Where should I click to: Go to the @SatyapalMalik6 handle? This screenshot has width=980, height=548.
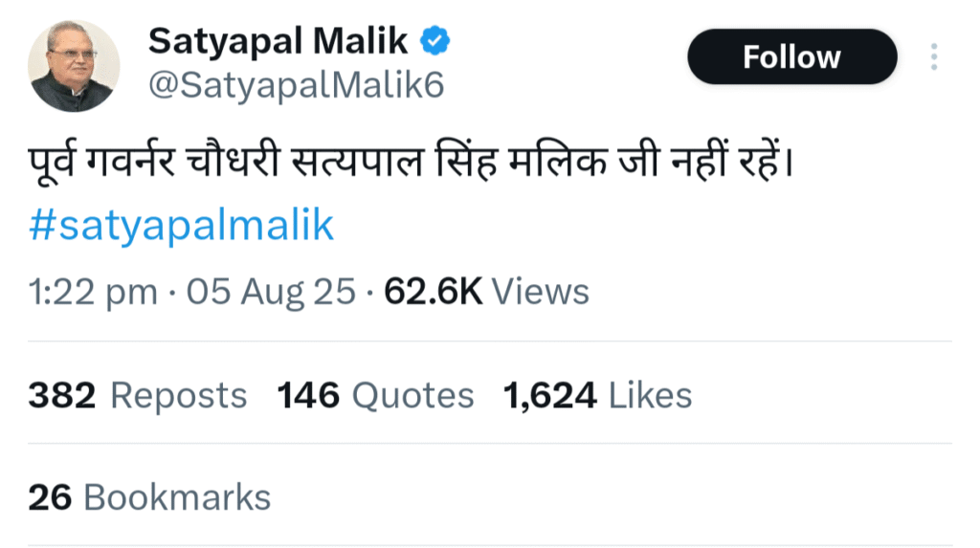tap(295, 86)
